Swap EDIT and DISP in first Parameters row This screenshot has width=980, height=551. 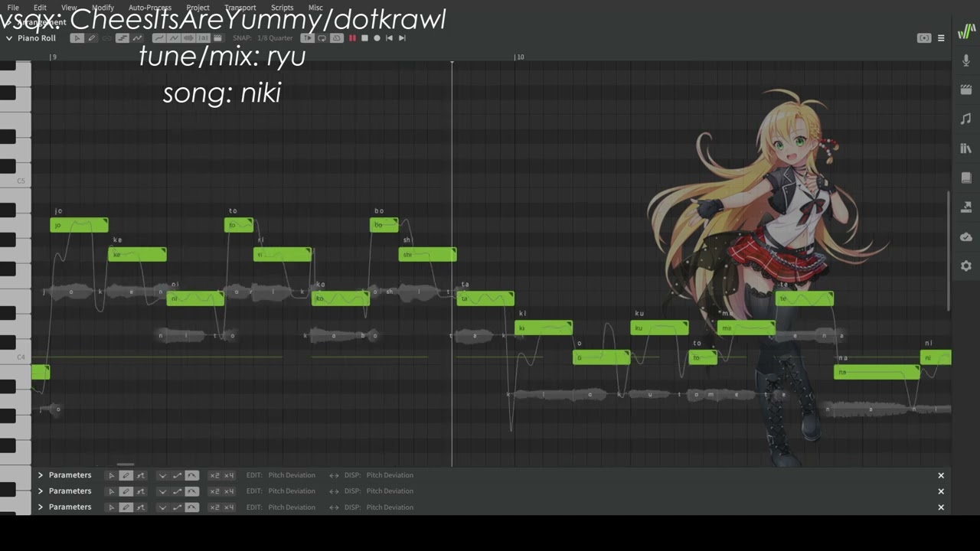point(334,475)
